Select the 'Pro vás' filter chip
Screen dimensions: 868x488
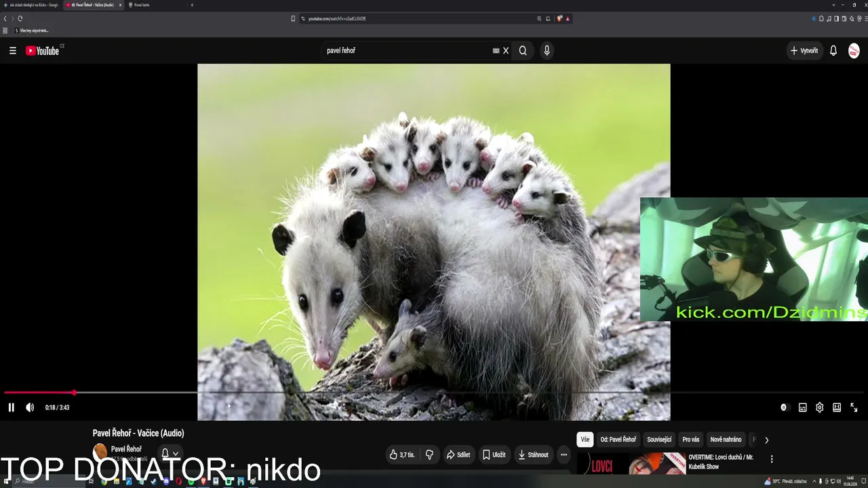691,439
